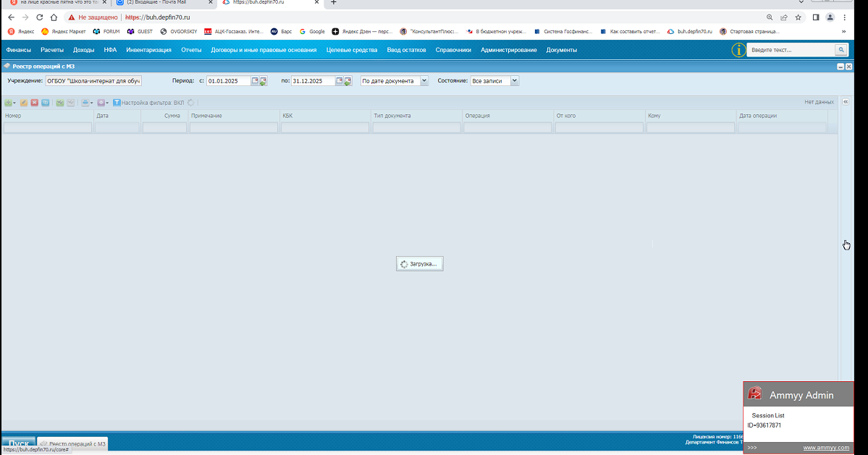Click the 'Пуск' start button

[x=19, y=443]
